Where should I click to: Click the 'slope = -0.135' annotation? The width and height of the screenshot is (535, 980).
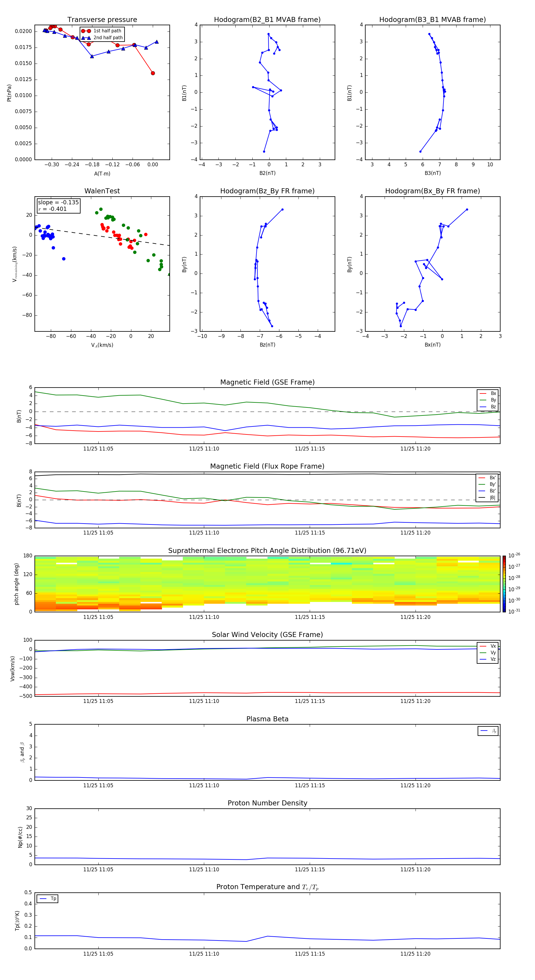58,203
